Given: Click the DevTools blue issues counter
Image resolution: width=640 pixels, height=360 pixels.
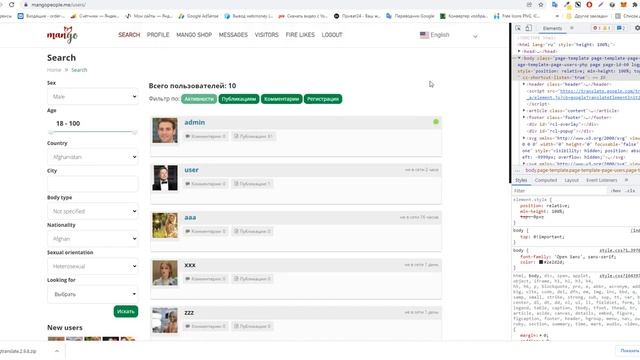Looking at the screenshot, I should coord(621,28).
